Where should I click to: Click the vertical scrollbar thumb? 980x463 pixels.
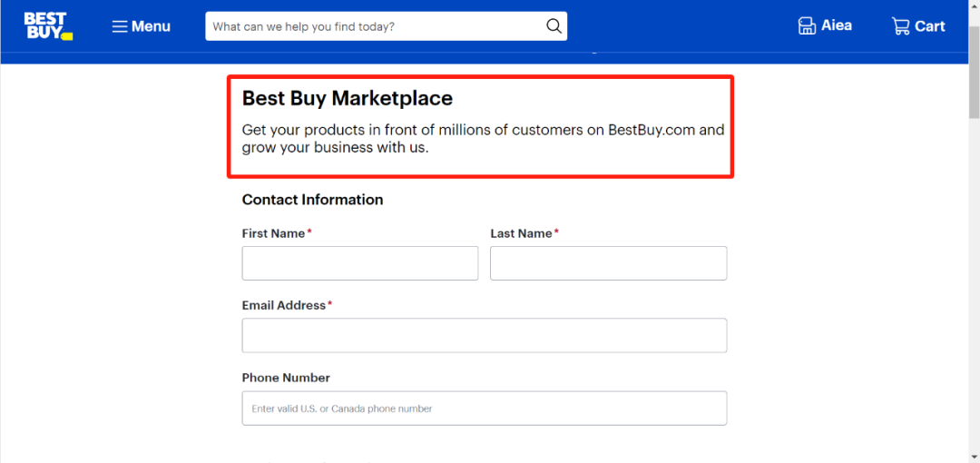click(x=974, y=72)
